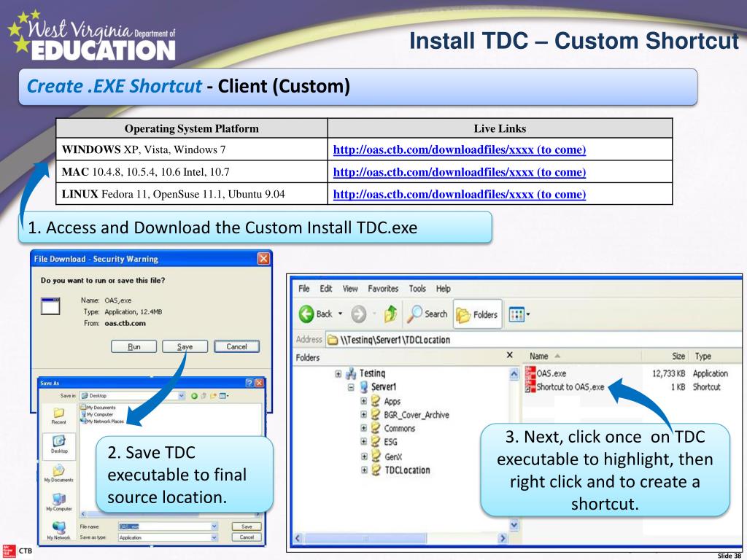Click Run in File Download dialog
Viewport: 747px width, 560px height.
coord(134,346)
